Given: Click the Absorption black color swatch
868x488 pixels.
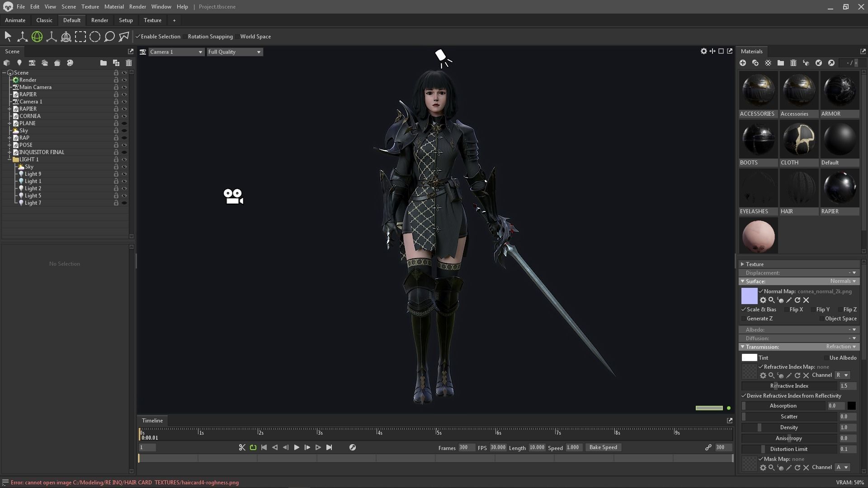Looking at the screenshot, I should click(852, 406).
